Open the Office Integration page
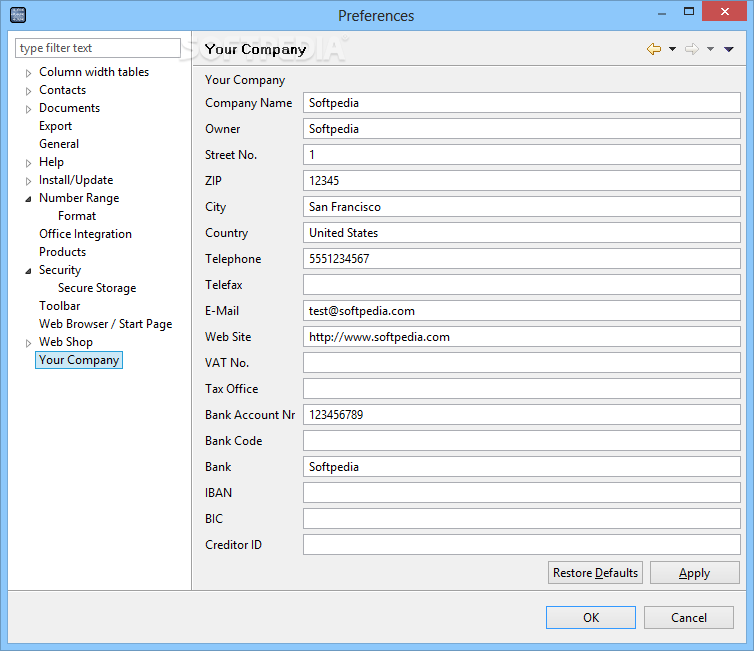The width and height of the screenshot is (754, 651). coord(85,234)
